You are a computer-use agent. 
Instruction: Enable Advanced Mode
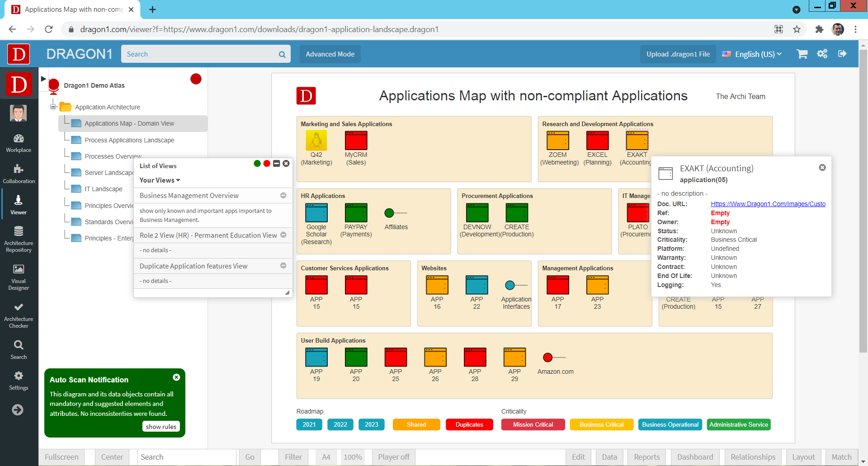click(x=330, y=54)
